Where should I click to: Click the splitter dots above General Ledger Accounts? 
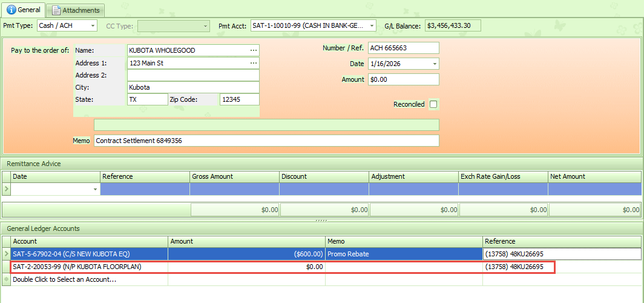click(x=321, y=221)
